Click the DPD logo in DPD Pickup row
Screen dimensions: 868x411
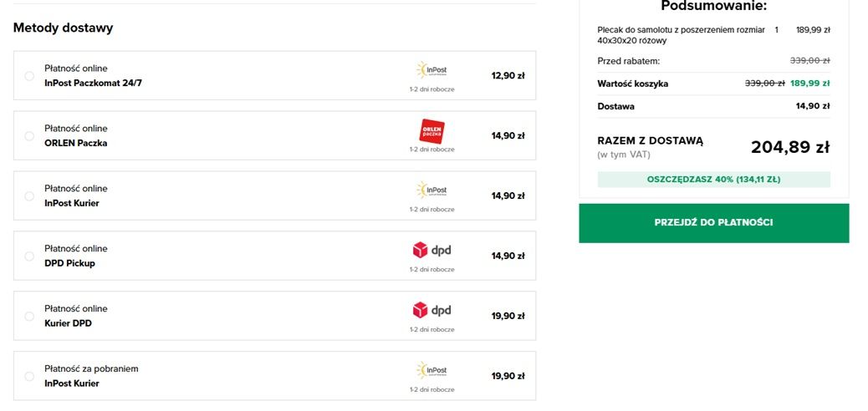click(x=431, y=250)
